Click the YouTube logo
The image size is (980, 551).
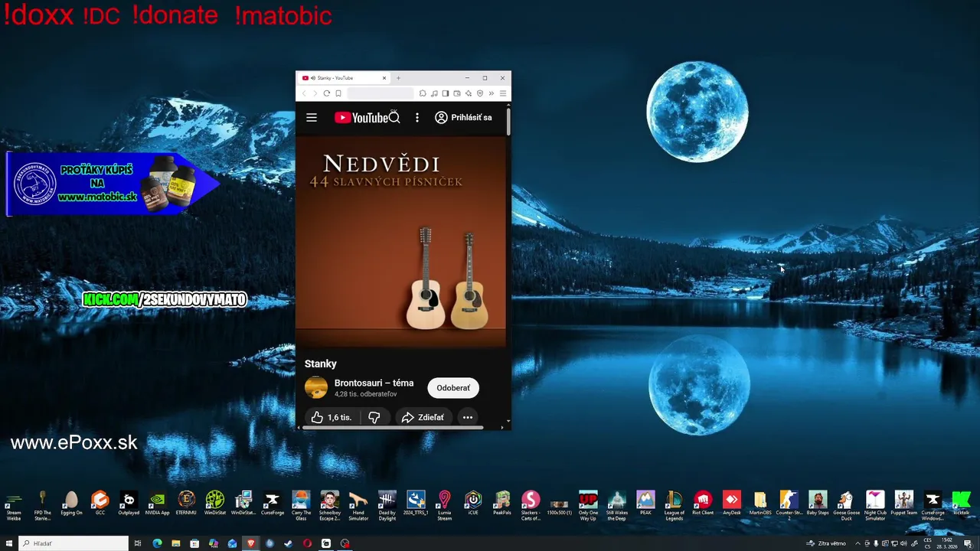[x=361, y=117]
